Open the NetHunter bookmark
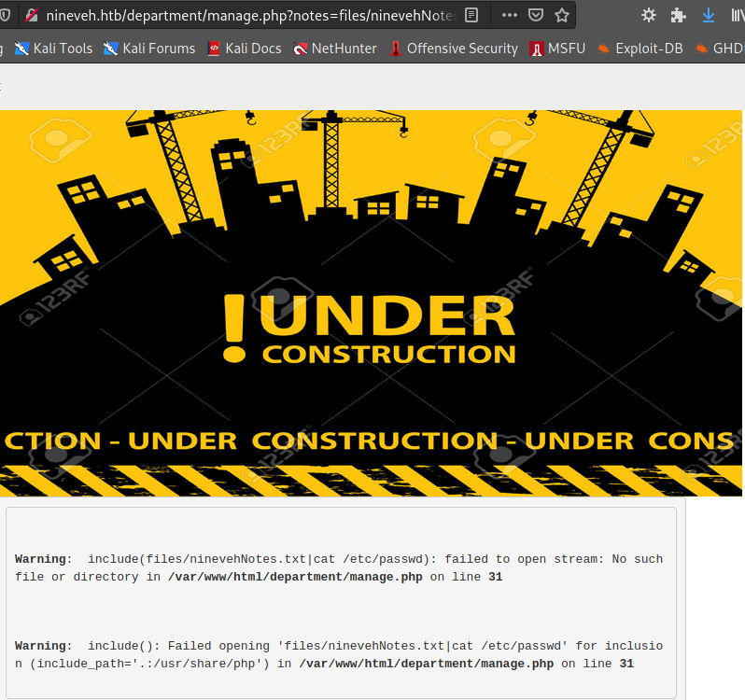The height and width of the screenshot is (700, 745). coord(335,49)
